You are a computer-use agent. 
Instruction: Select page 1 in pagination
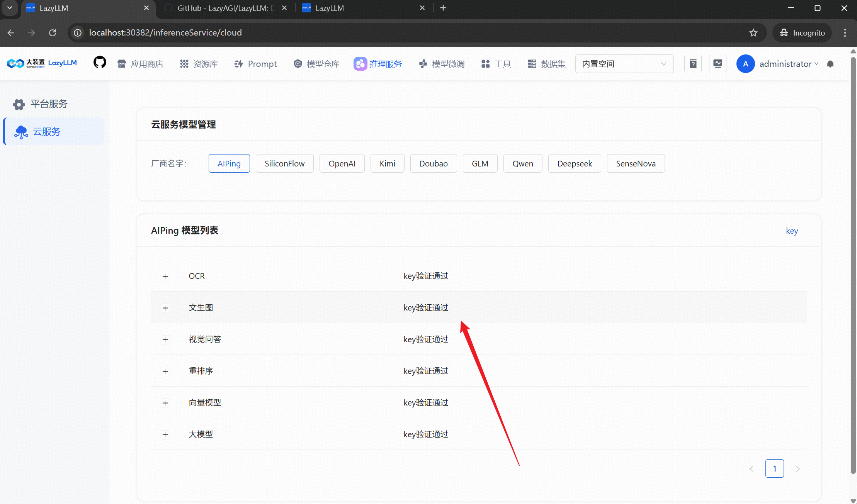click(x=774, y=468)
